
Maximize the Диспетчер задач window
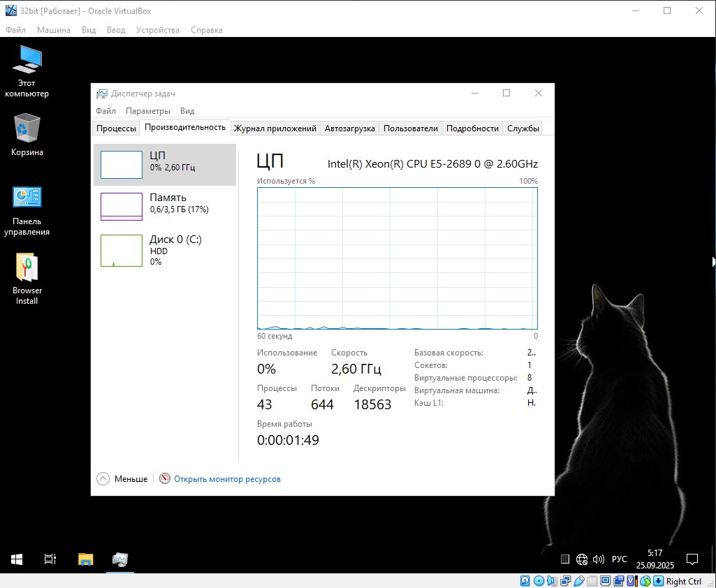(506, 93)
